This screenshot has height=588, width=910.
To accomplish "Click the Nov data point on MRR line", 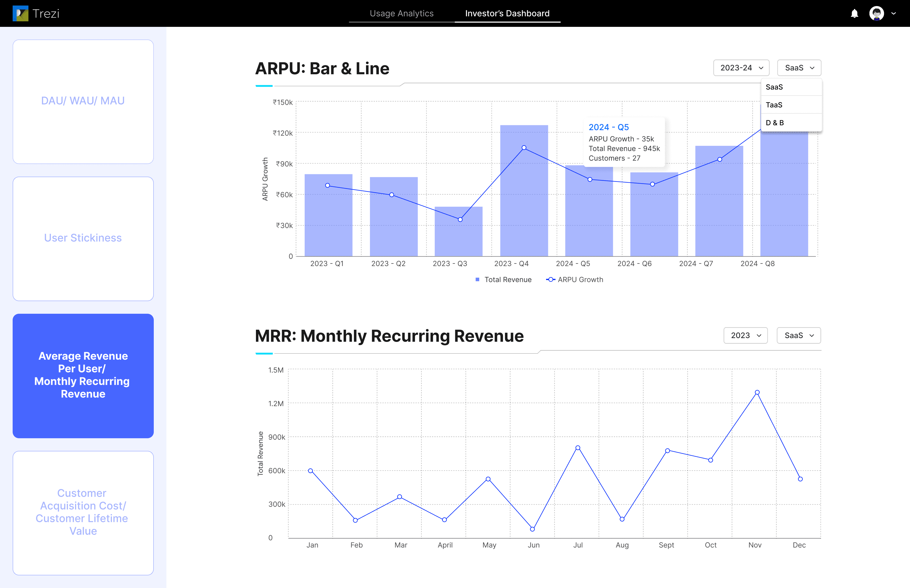I will click(x=757, y=392).
